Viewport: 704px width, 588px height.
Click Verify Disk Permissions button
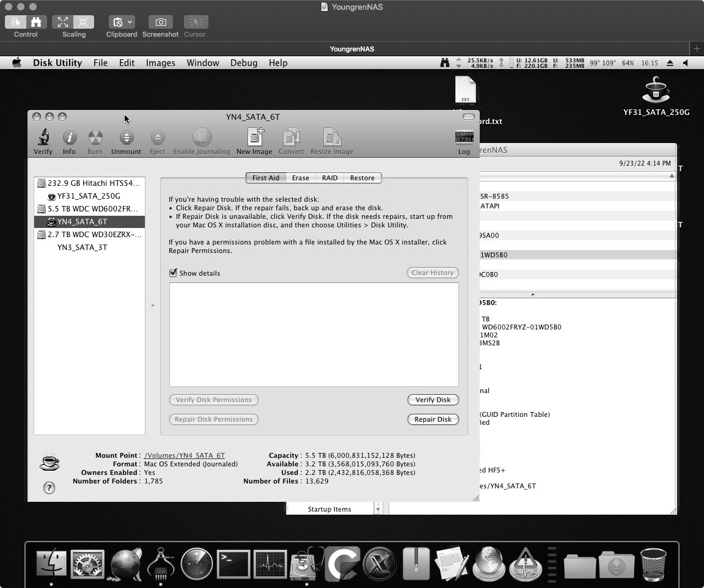tap(214, 400)
